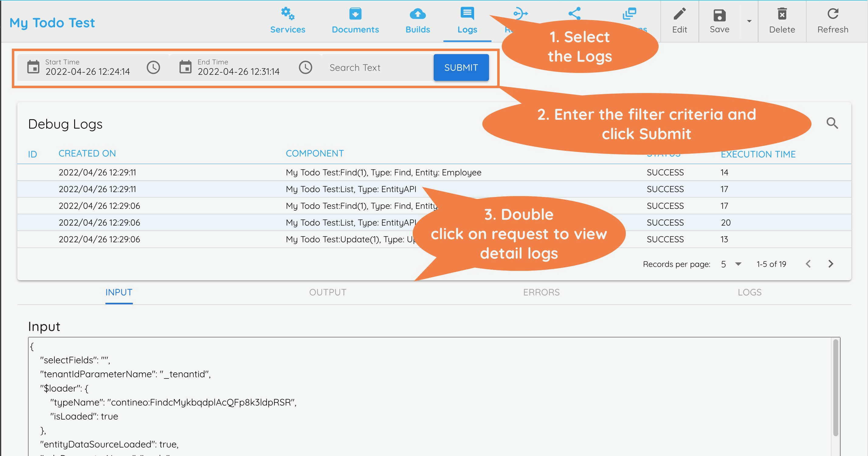Open the Start Time calendar picker
The height and width of the screenshot is (456, 868).
[x=33, y=67]
